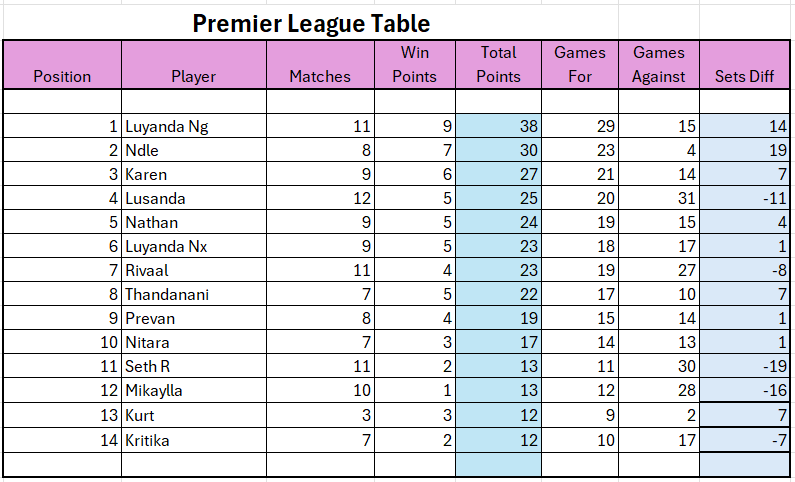Select the Games For header cell
The width and height of the screenshot is (795, 482).
pos(580,65)
